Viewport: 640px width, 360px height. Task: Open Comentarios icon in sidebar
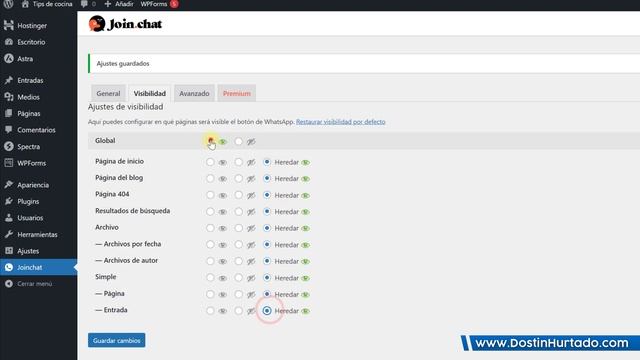(9, 130)
